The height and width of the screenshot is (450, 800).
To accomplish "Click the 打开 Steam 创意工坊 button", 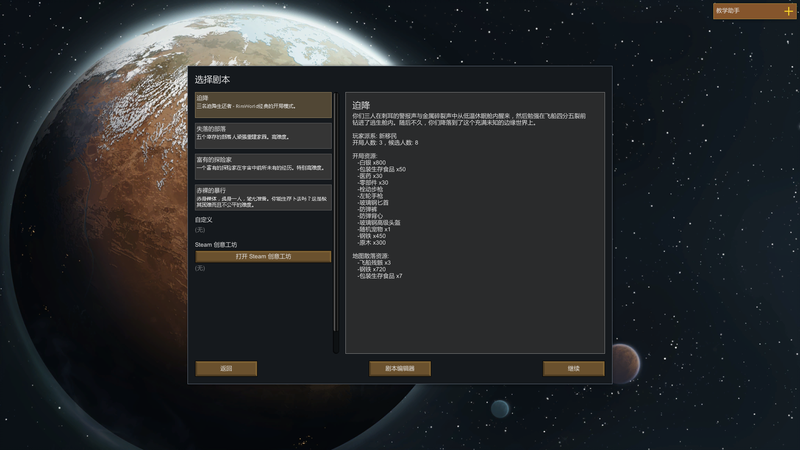I will pyautogui.click(x=263, y=256).
